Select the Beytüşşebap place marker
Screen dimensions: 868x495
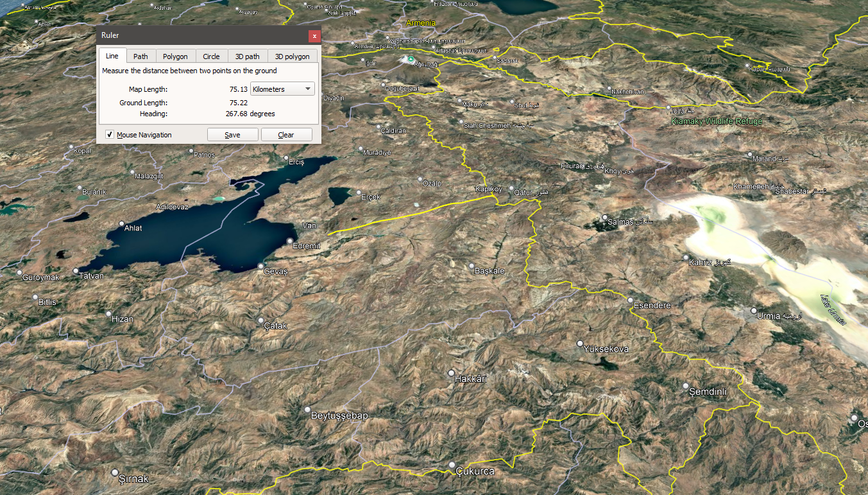pyautogui.click(x=307, y=410)
